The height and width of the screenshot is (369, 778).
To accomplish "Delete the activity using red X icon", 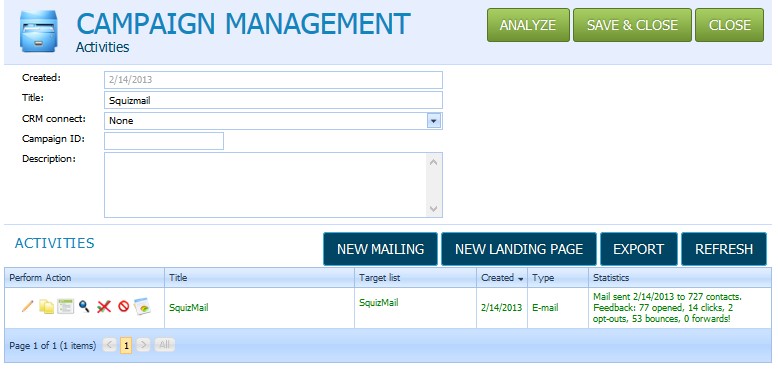I will (104, 307).
